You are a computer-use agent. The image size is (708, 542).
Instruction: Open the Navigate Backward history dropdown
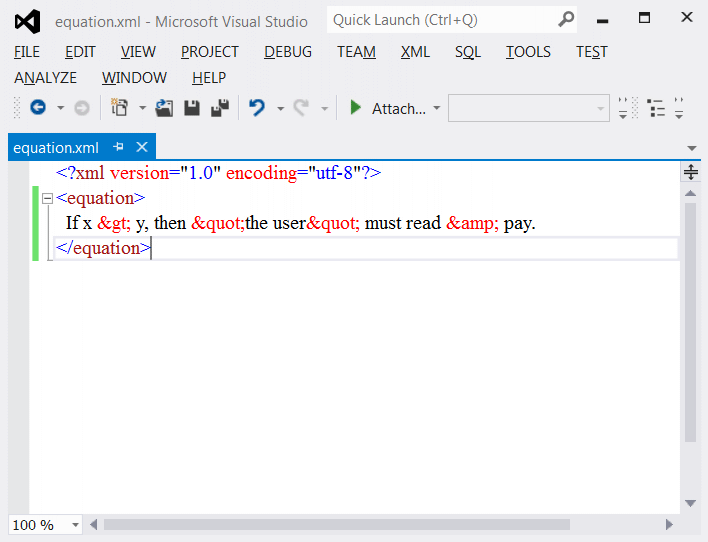(x=61, y=108)
